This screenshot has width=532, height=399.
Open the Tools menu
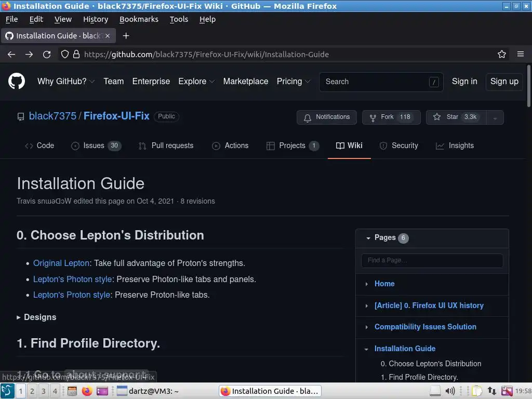(179, 19)
